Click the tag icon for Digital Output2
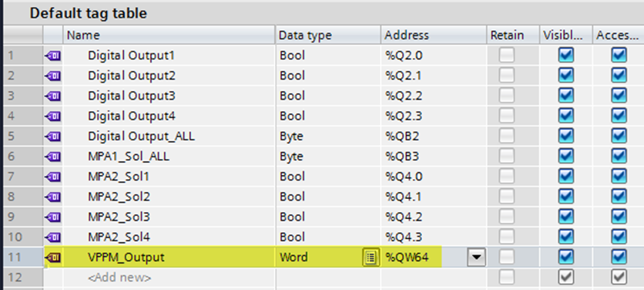 (x=53, y=76)
